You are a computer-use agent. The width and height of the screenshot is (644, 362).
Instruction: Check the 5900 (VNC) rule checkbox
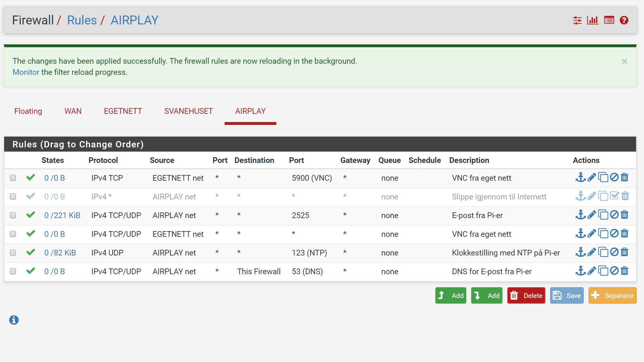13,178
